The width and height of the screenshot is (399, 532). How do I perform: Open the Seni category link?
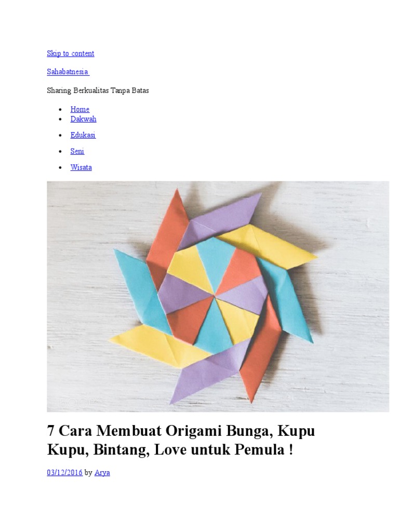(x=77, y=151)
